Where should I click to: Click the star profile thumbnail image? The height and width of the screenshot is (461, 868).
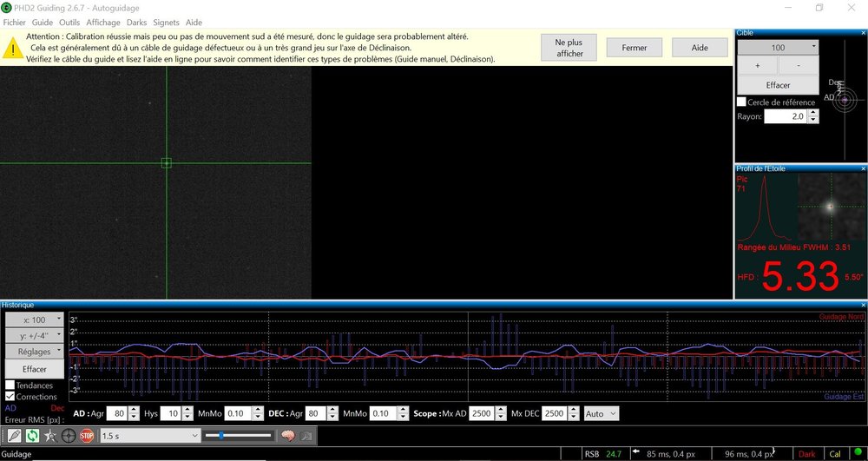tap(831, 207)
